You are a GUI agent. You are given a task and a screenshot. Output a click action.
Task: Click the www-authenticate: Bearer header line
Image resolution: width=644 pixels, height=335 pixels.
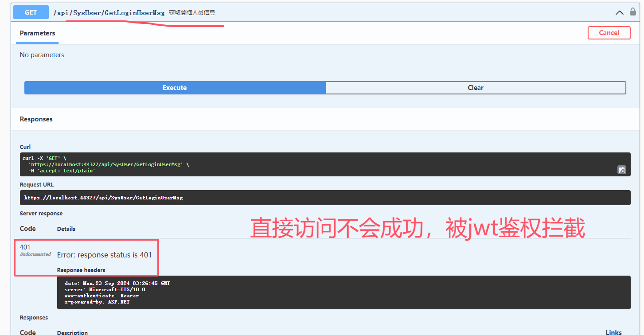102,296
